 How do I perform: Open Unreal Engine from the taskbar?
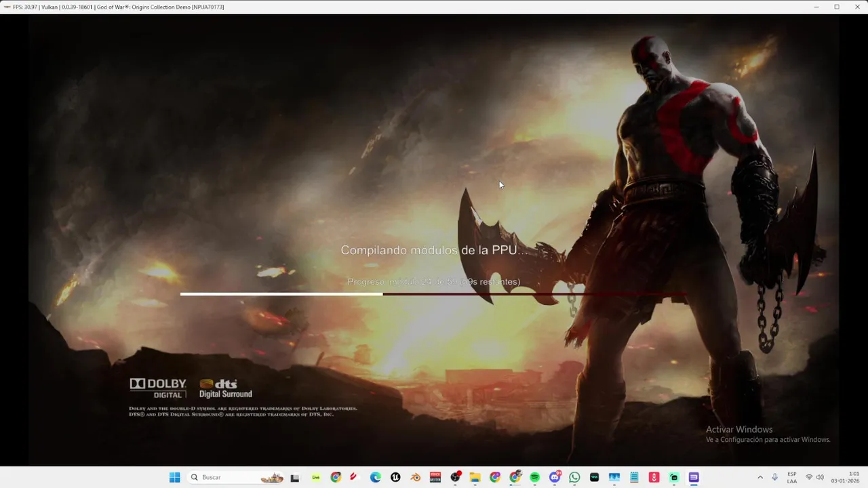tap(395, 477)
